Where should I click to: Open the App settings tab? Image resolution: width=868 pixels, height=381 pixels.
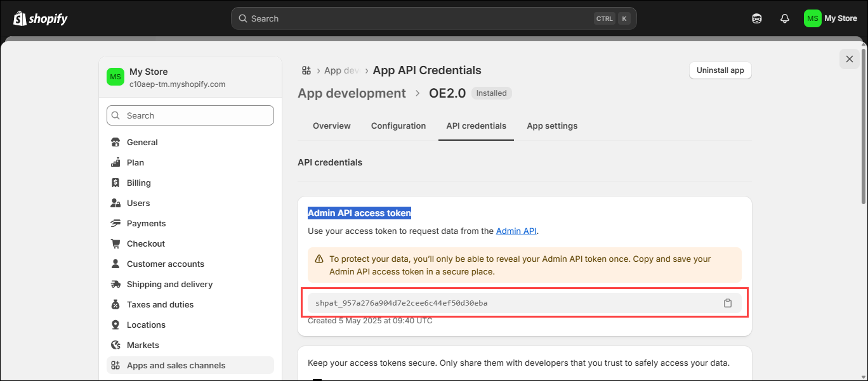click(x=552, y=126)
